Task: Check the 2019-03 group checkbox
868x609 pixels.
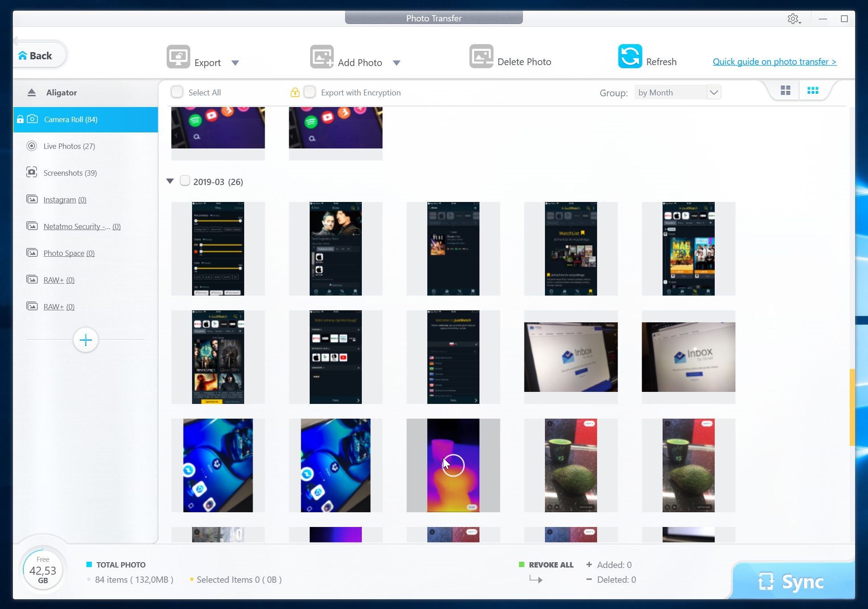Action: tap(185, 181)
